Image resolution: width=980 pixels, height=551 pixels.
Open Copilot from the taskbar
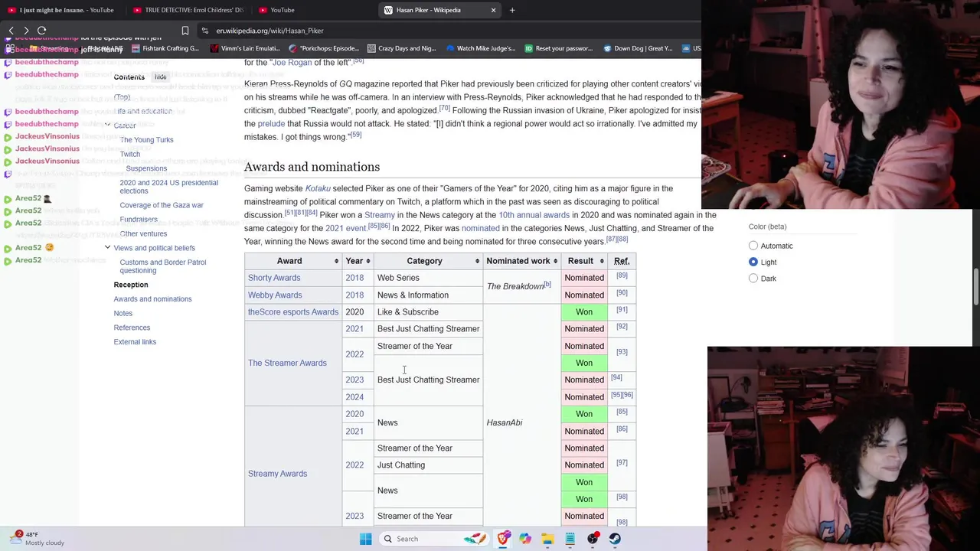525,539
